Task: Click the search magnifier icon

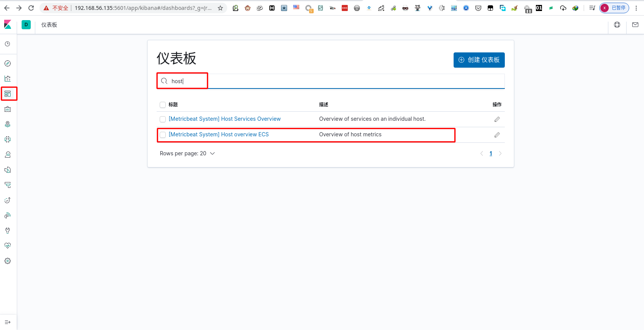Action: point(164,81)
